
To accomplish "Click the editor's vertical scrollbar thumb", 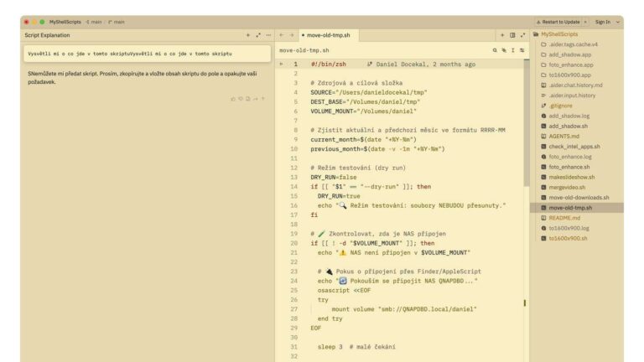I will coord(526,123).
